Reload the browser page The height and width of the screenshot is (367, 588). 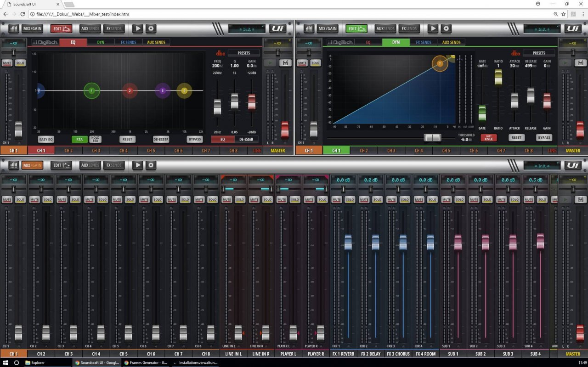(23, 14)
